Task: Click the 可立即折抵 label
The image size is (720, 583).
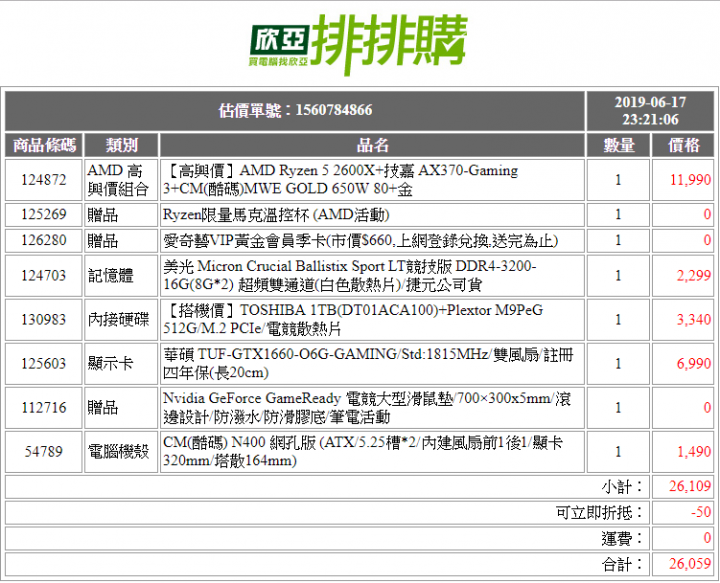Action: [x=600, y=512]
